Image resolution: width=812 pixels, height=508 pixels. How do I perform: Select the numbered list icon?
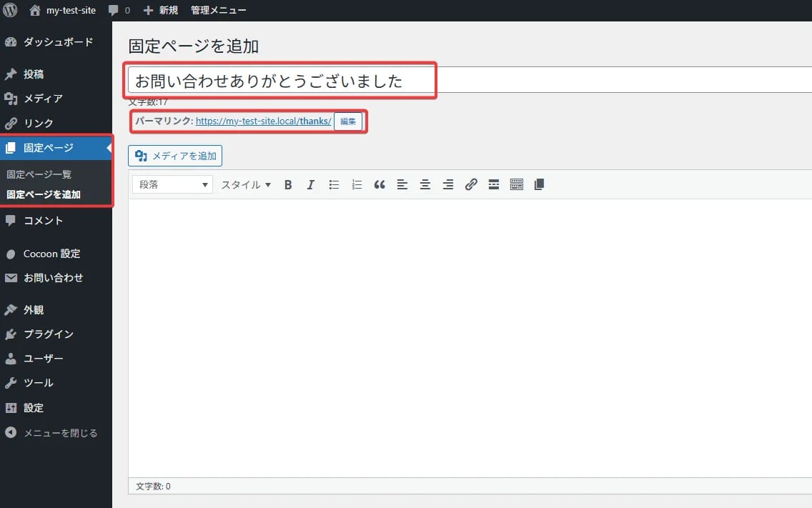click(357, 184)
